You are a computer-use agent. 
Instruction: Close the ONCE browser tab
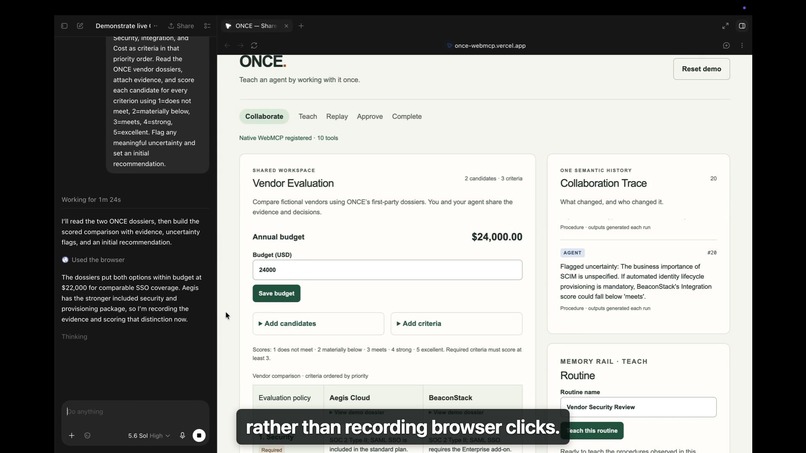pyautogui.click(x=286, y=26)
